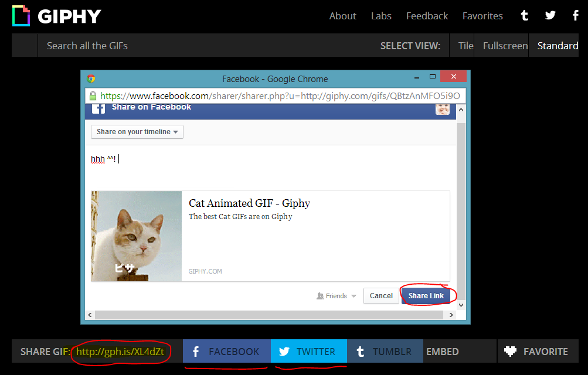Viewport: 588px width, 375px height.
Task: Click the vertical scrollbar up arrow
Action: (461, 110)
